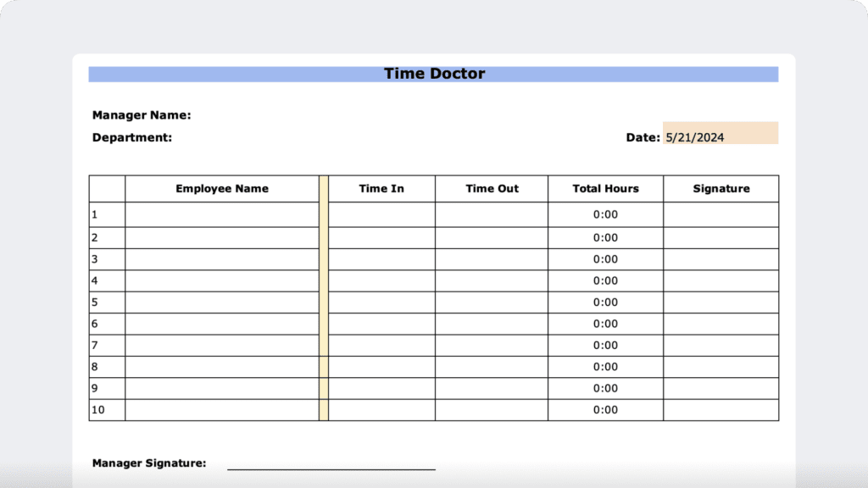Select the Signature column header
Viewport: 868px width, 488px height.
pos(720,188)
